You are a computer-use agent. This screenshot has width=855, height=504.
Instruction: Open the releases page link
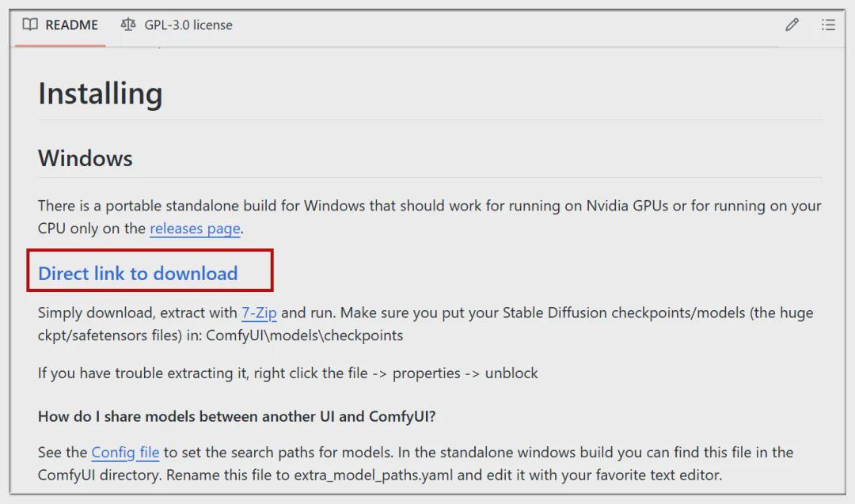pos(195,229)
